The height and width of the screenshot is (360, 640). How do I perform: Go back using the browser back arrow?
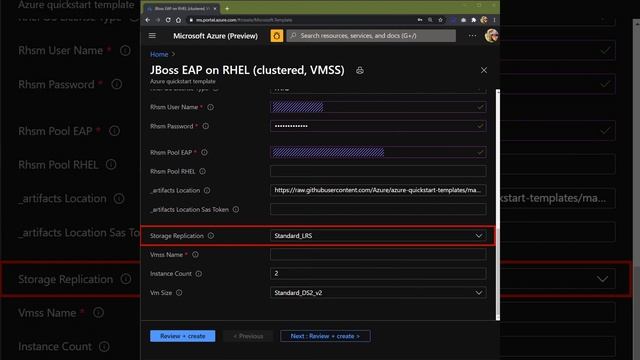point(148,20)
